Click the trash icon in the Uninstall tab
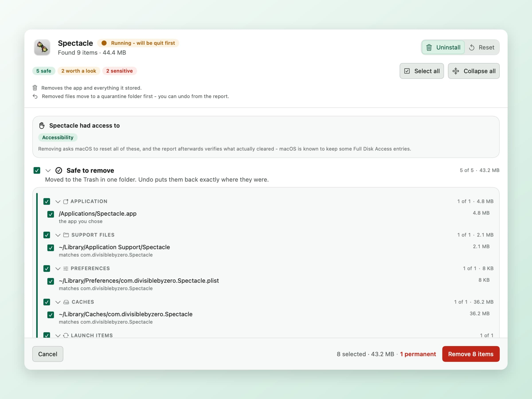This screenshot has width=532, height=399. click(x=429, y=47)
